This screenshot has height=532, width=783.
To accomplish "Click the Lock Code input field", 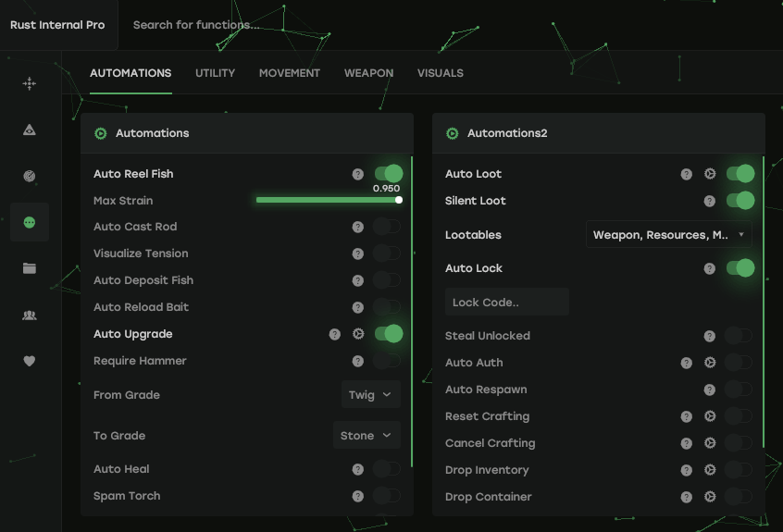I will 507,302.
